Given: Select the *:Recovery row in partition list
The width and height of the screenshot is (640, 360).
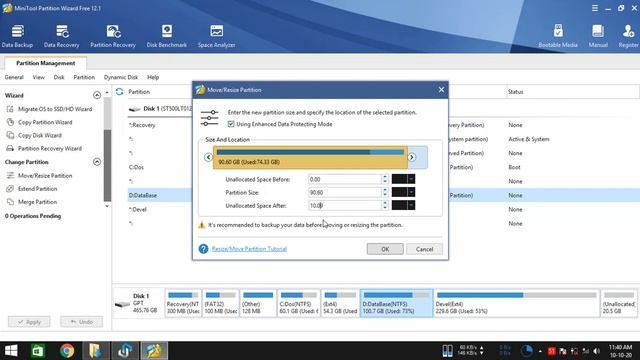Looking at the screenshot, I should (x=142, y=125).
